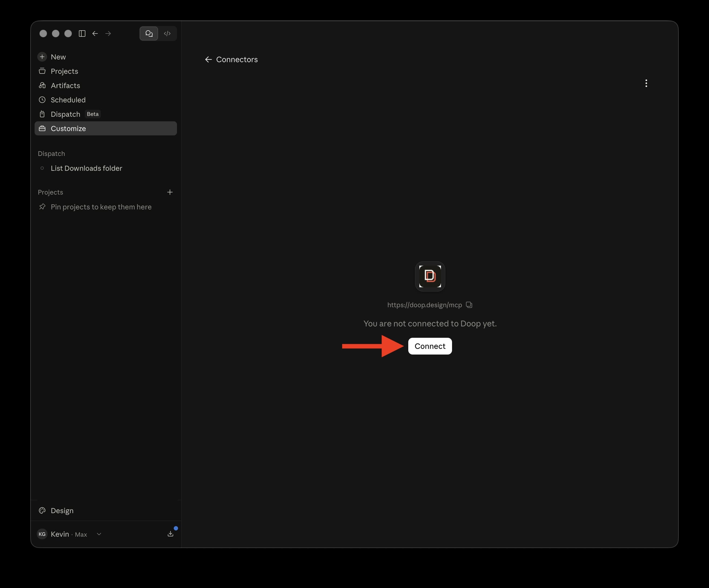Screen dimensions: 709x588
Task: Switch to the code mode icon
Action: [167, 34]
